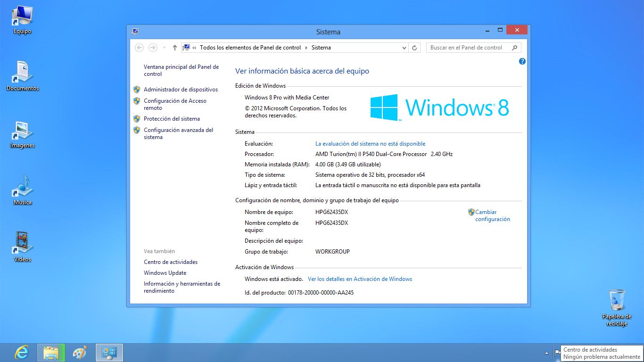
Task: Select 'Sistema operativo de 32 bits, procesador x64'
Action: pos(370,175)
